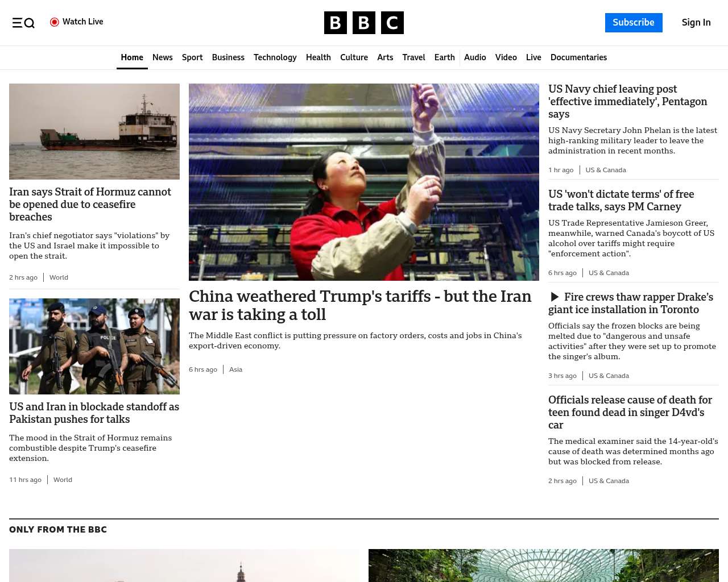Click US & Canada tag under Navy chief story
This screenshot has height=582, width=728.
coord(606,170)
